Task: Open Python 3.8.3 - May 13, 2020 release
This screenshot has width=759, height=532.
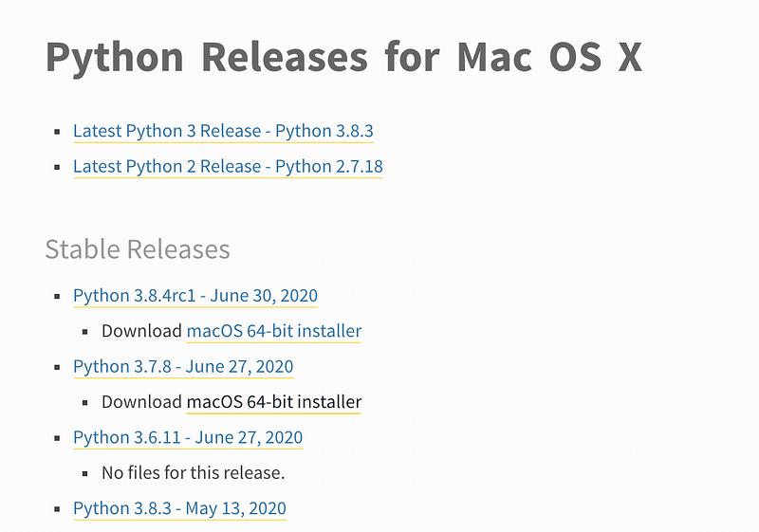Action: click(179, 509)
